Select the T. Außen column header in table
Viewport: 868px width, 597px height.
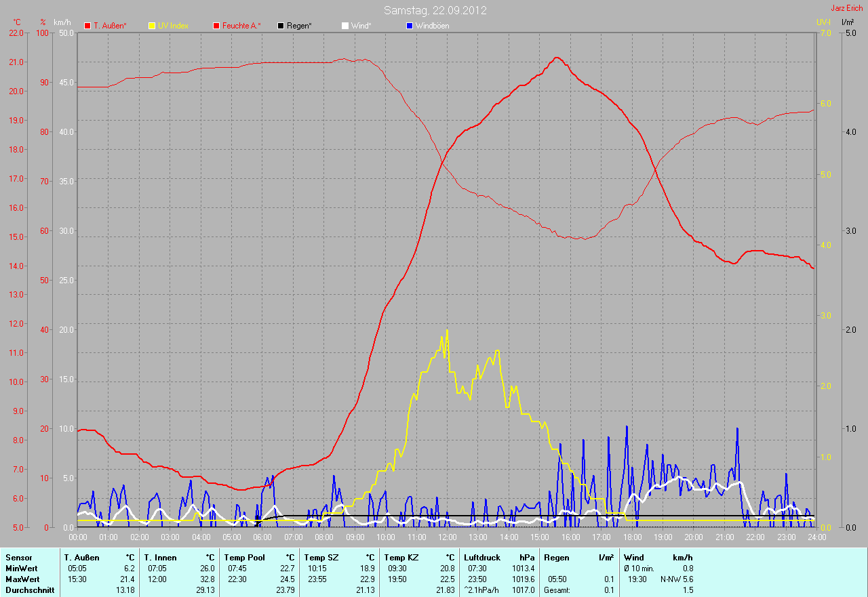(82, 557)
